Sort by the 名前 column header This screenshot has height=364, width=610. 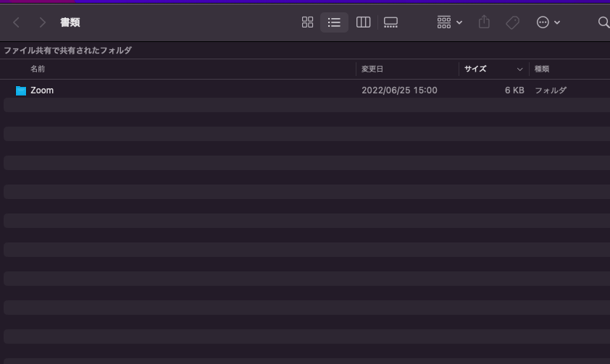coord(38,69)
